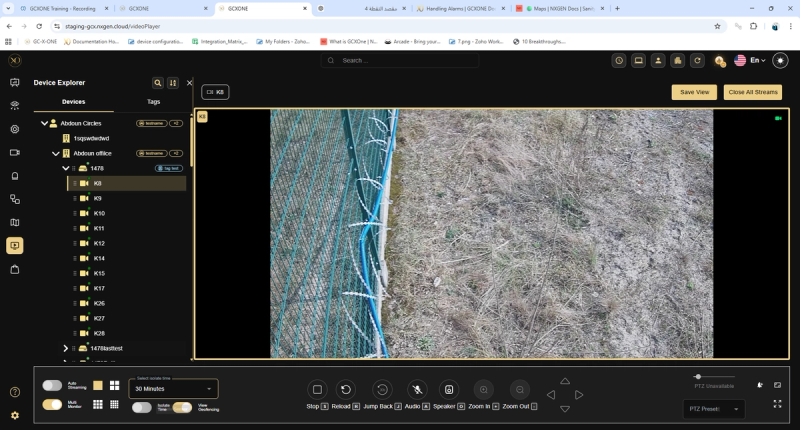Open the PTZ Preset dropdown

(714, 409)
